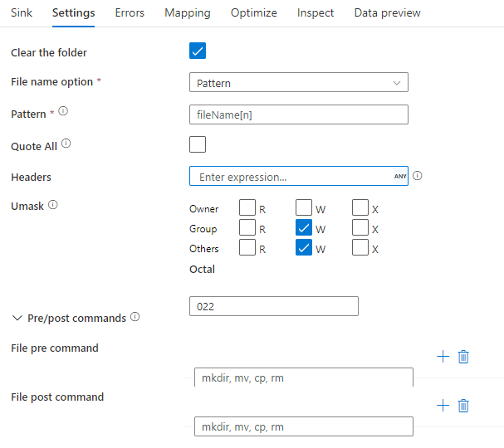Uncheck the Clear the folder checkbox
Viewport: 504px width, 448px height.
[x=198, y=51]
